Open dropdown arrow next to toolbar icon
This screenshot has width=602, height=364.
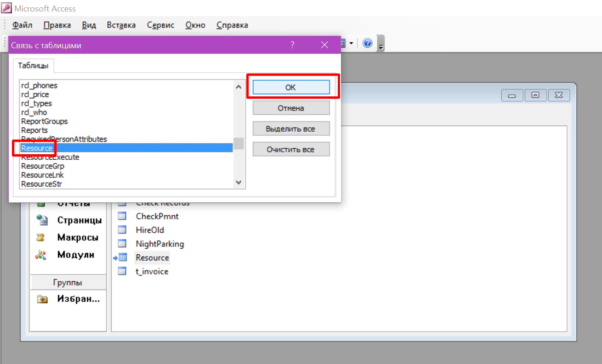click(x=351, y=43)
